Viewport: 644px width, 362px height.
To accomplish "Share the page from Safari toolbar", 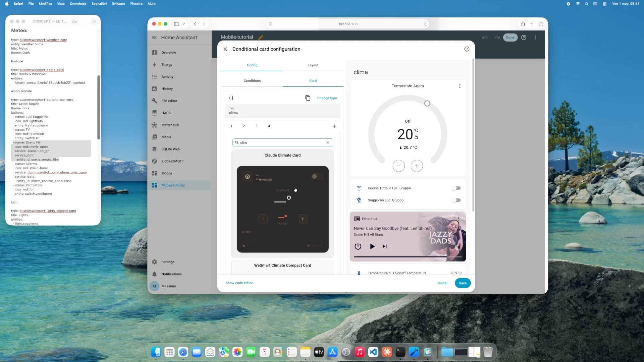I will click(x=523, y=24).
